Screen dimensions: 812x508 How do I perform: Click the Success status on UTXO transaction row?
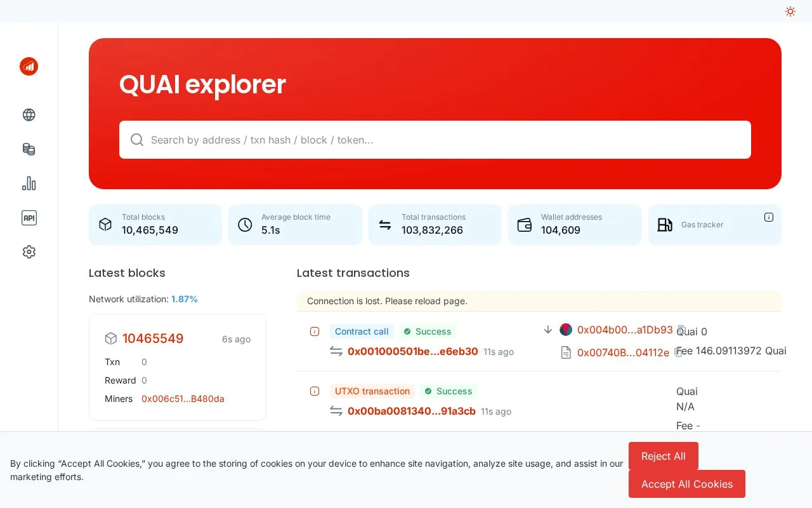pos(449,391)
